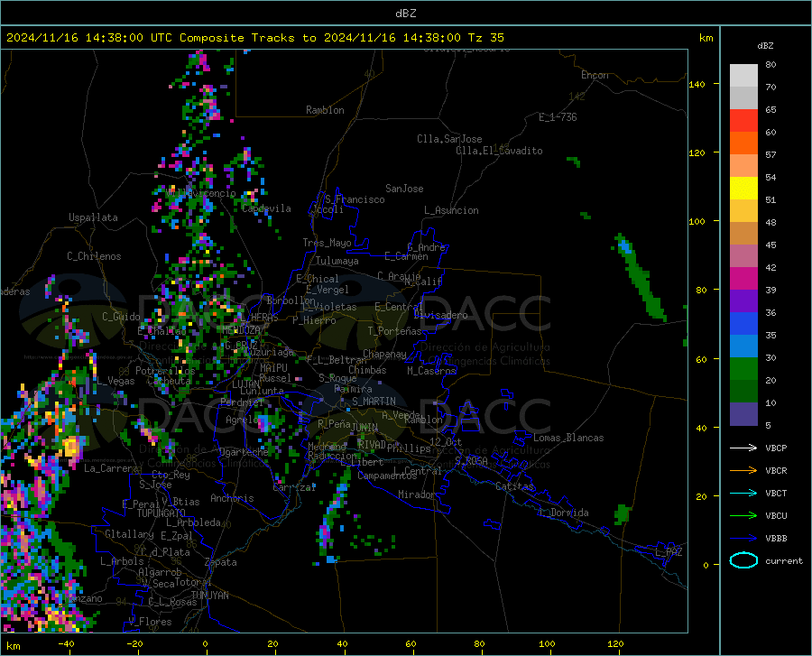This screenshot has width=812, height=656.
Task: Click the 'Encon' label on map
Action: tap(595, 75)
